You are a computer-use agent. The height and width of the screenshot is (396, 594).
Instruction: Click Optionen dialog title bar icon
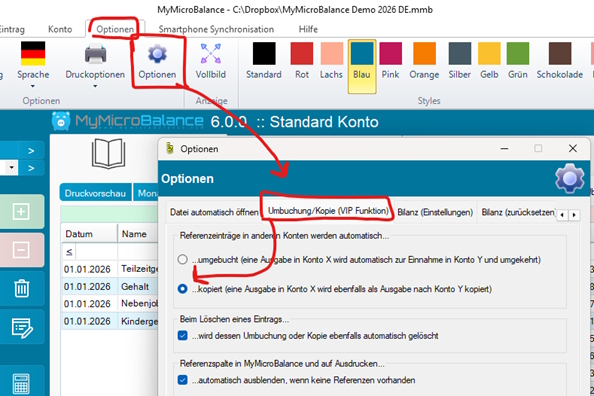(170, 149)
